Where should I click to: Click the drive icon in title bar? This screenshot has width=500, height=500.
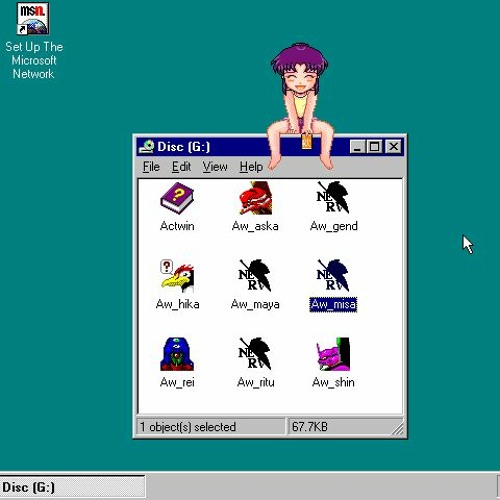pyautogui.click(x=147, y=146)
